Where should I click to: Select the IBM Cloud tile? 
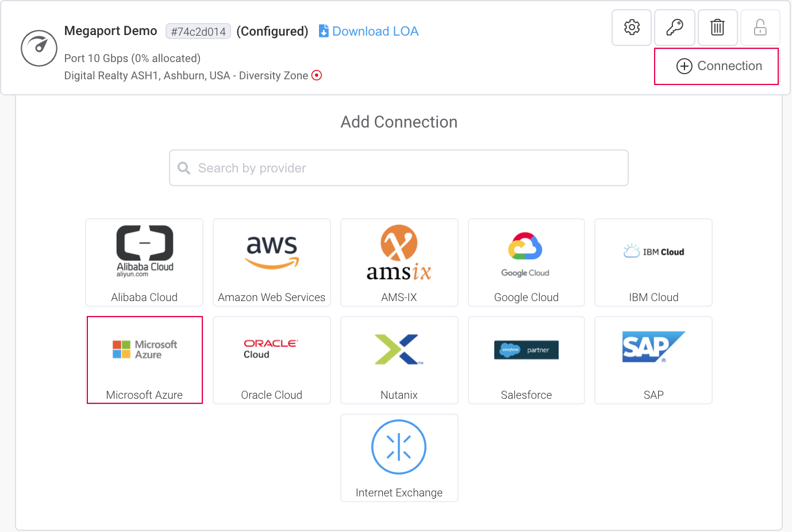pos(653,263)
